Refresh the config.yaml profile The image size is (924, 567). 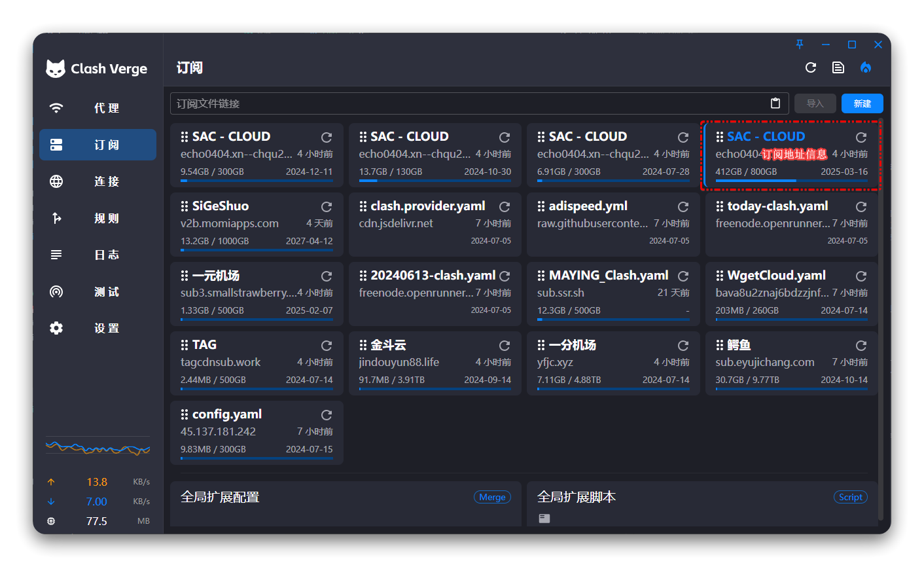click(x=326, y=415)
